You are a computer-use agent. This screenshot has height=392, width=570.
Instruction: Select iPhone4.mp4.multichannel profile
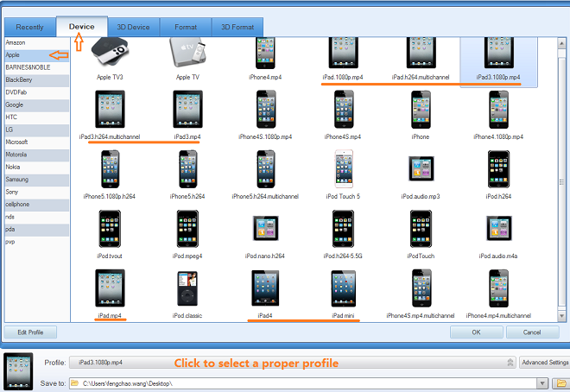coord(499,288)
